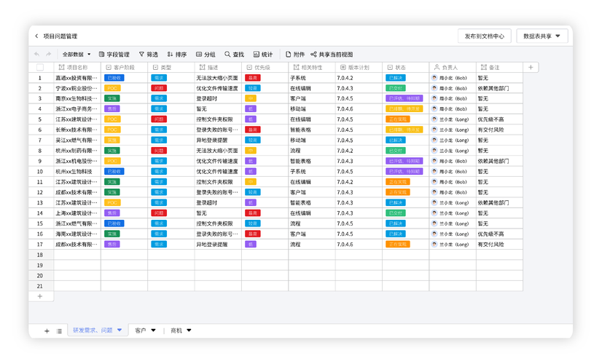This screenshot has height=364, width=602.
Task: Click the 登录超时 description in row 3
Action: [x=206, y=98]
